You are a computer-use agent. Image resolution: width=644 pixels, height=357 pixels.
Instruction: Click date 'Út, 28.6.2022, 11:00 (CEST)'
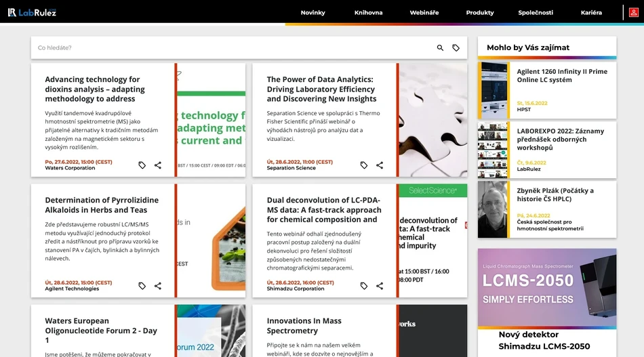click(300, 162)
